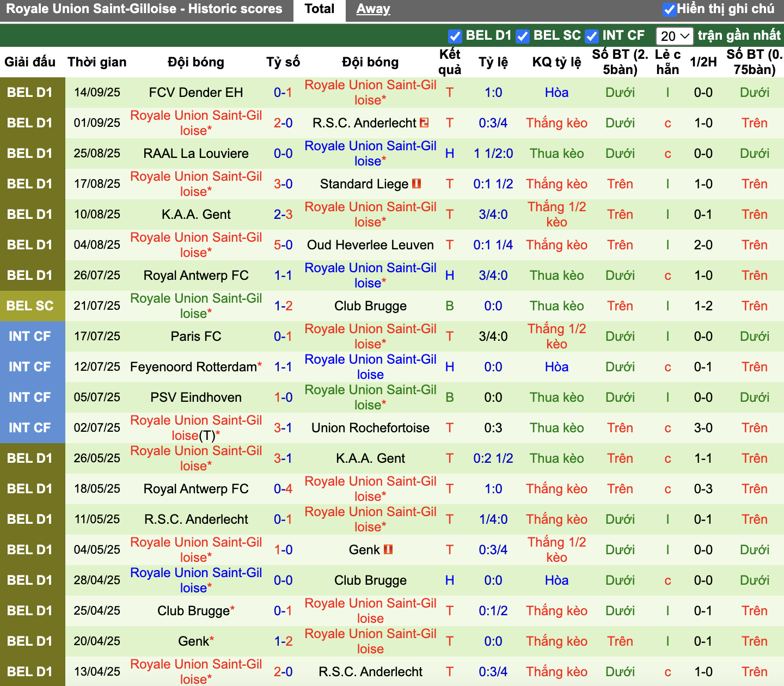Click the 1-2 score in the BEL SC row

(283, 306)
